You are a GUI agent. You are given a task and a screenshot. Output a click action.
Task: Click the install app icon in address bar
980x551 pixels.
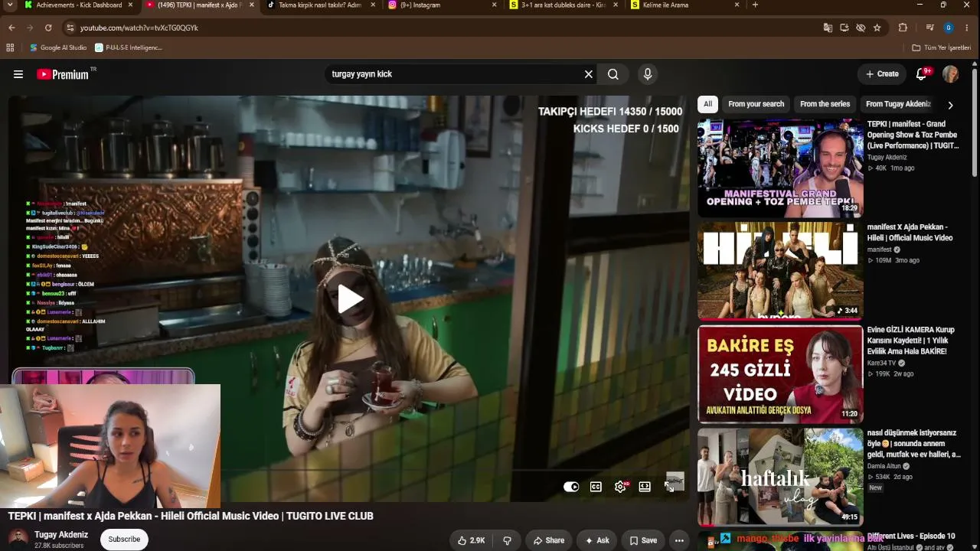pos(844,28)
